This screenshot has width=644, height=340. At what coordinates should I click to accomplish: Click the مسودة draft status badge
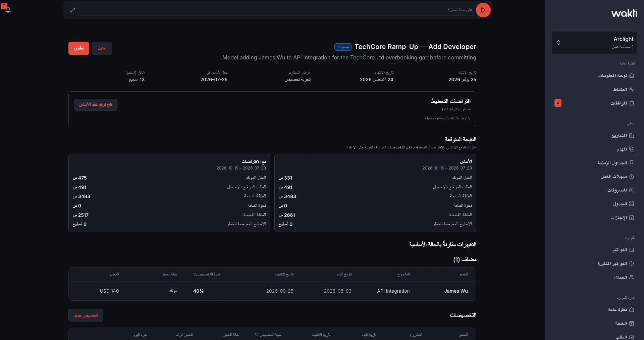point(343,47)
